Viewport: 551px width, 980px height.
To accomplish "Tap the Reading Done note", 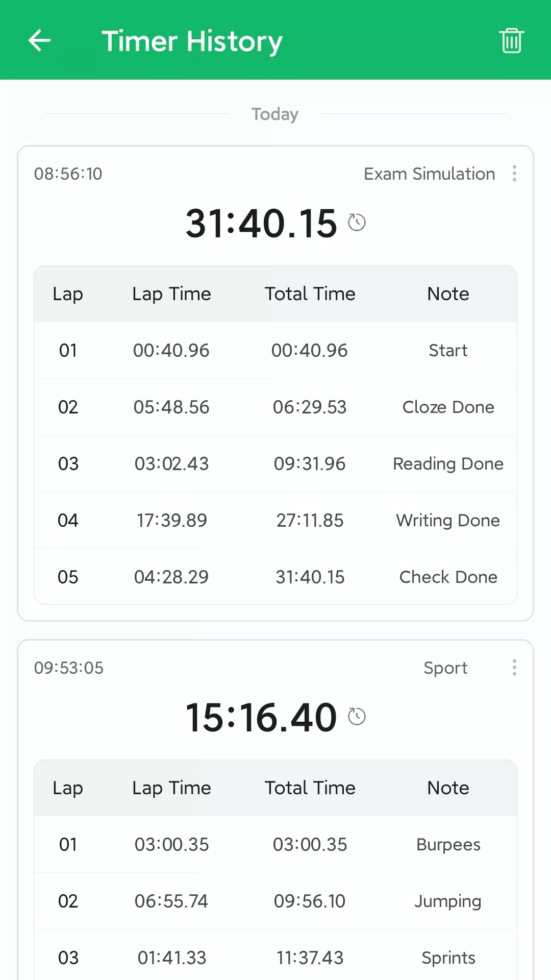I will pos(448,464).
